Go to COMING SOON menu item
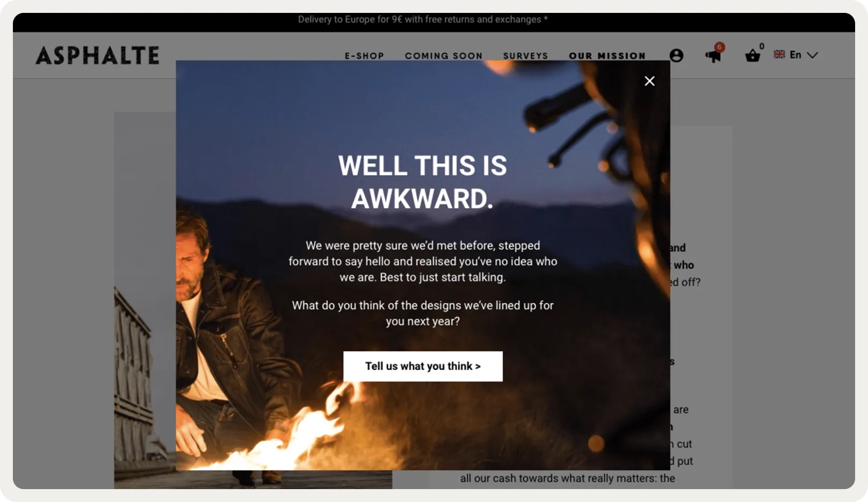Screen dimensions: 868x502 click(x=444, y=56)
